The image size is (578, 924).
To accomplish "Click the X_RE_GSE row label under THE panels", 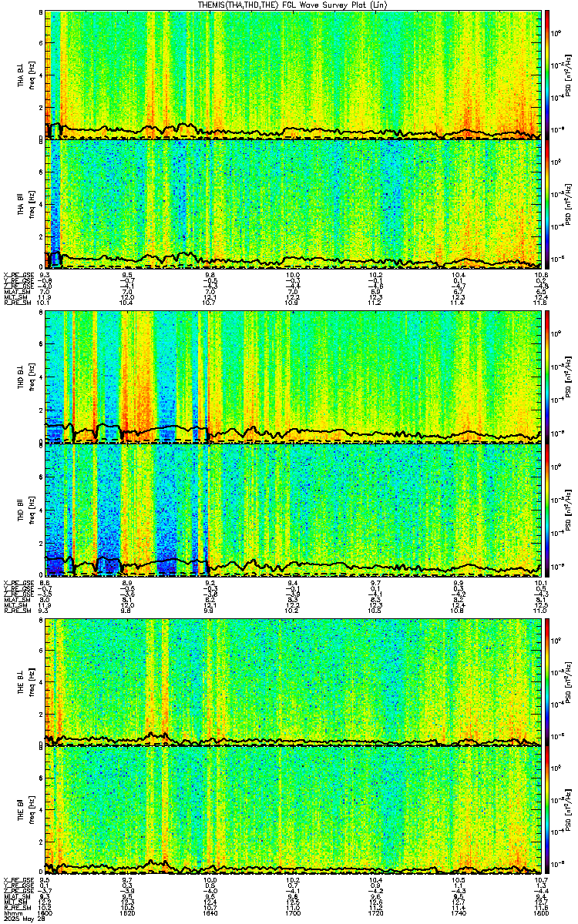I will (18, 879).
